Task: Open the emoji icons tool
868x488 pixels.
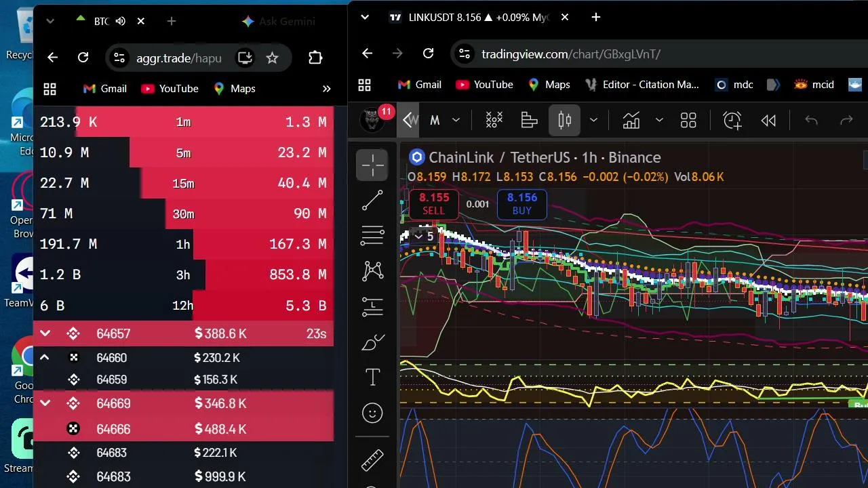Action: point(372,413)
